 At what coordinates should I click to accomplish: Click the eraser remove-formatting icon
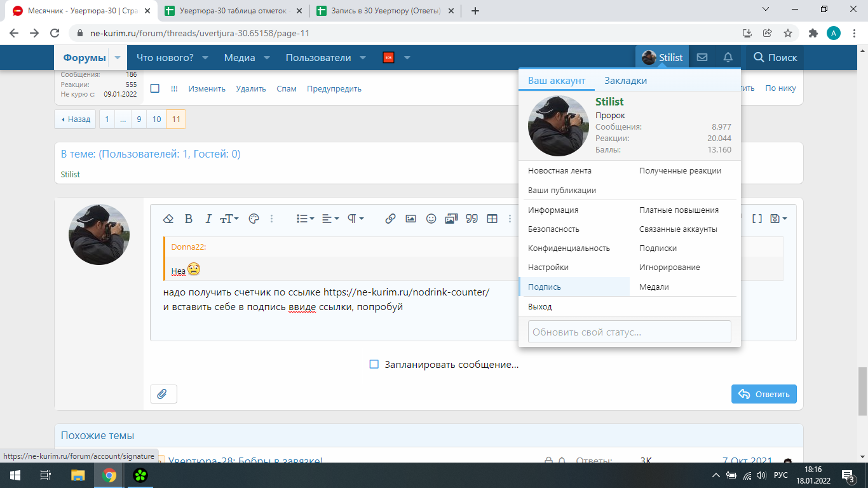(x=168, y=219)
